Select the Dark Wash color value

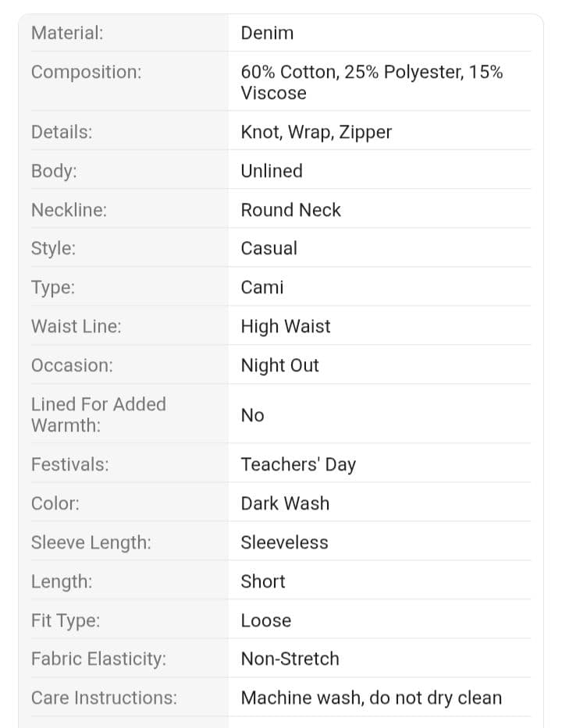coord(285,503)
